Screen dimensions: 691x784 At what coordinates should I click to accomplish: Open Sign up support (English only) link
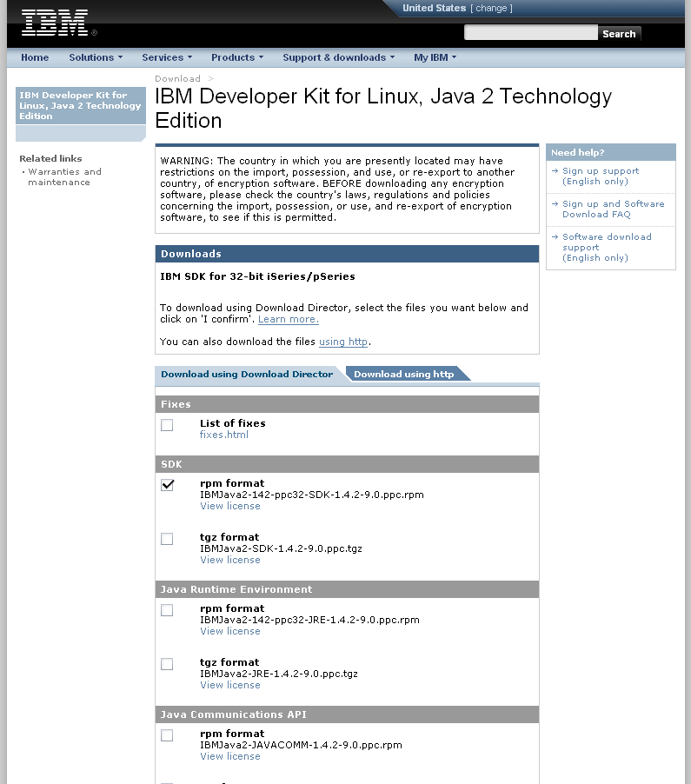tap(601, 176)
